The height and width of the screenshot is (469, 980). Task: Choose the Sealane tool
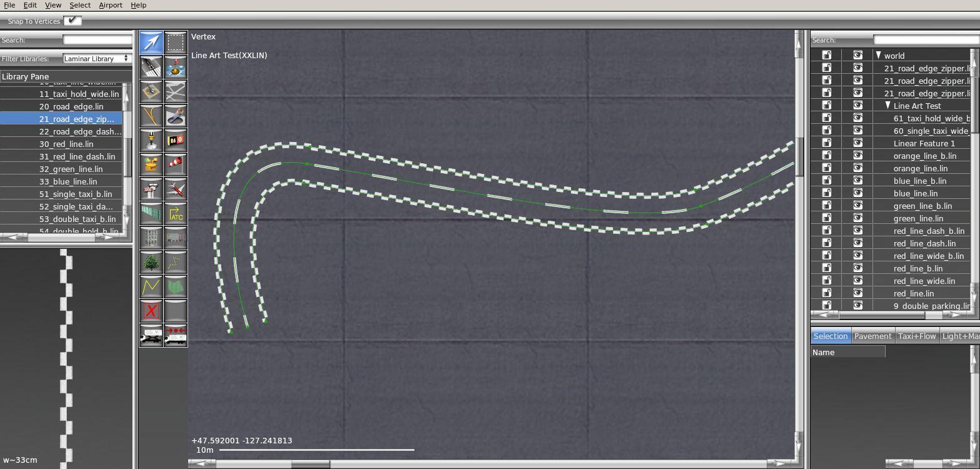click(x=176, y=67)
